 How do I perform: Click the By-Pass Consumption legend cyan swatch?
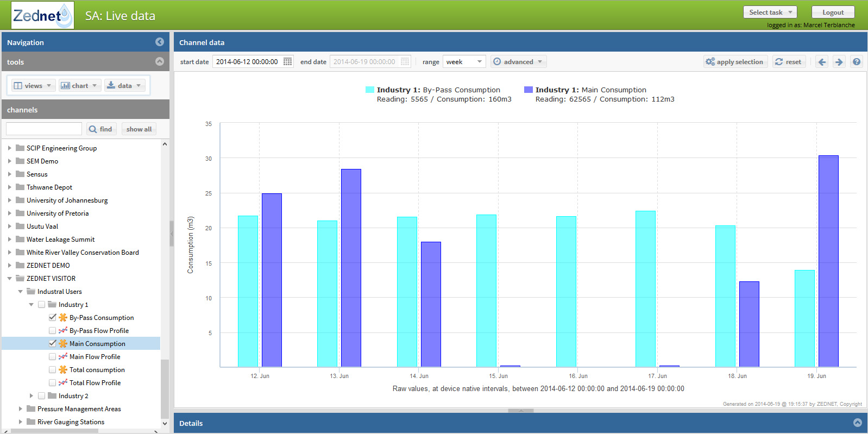(x=370, y=90)
